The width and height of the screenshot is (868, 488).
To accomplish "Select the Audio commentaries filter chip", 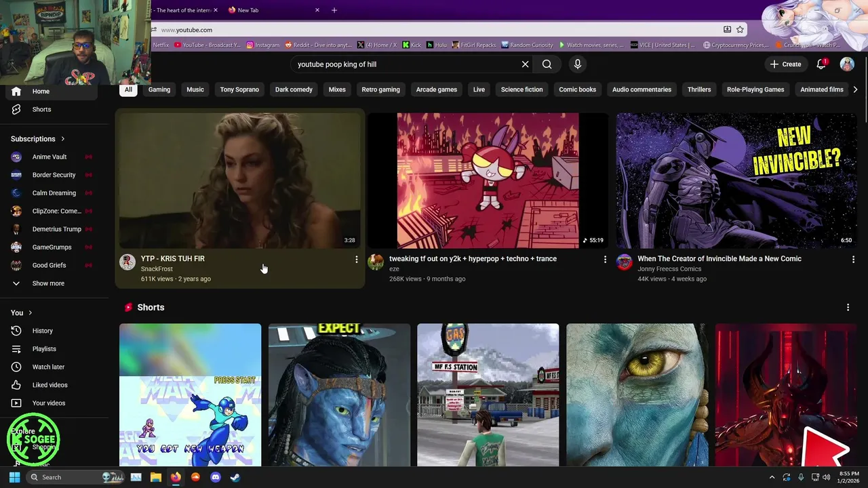I will click(642, 89).
